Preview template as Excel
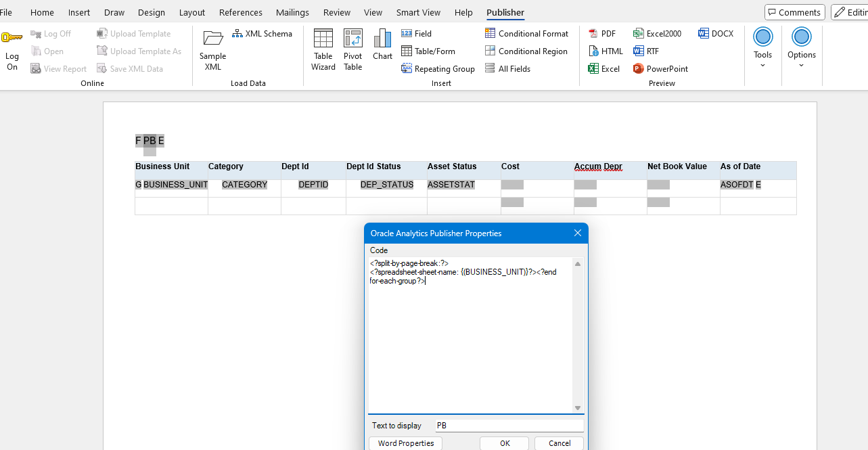868x450 pixels. (x=604, y=69)
